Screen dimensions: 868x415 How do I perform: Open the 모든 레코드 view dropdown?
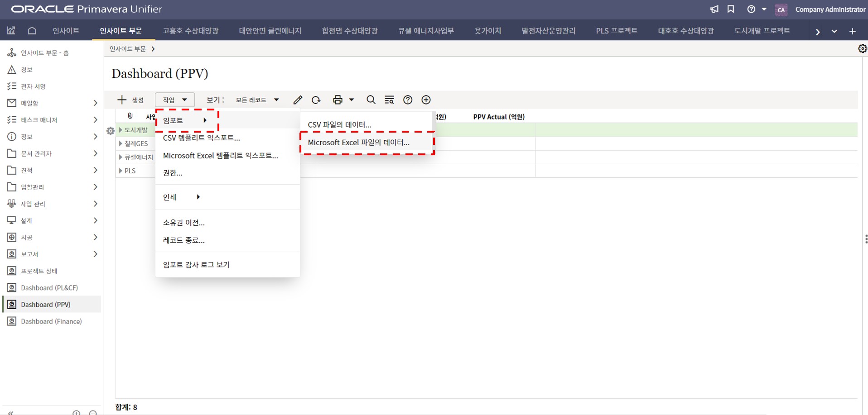point(257,100)
